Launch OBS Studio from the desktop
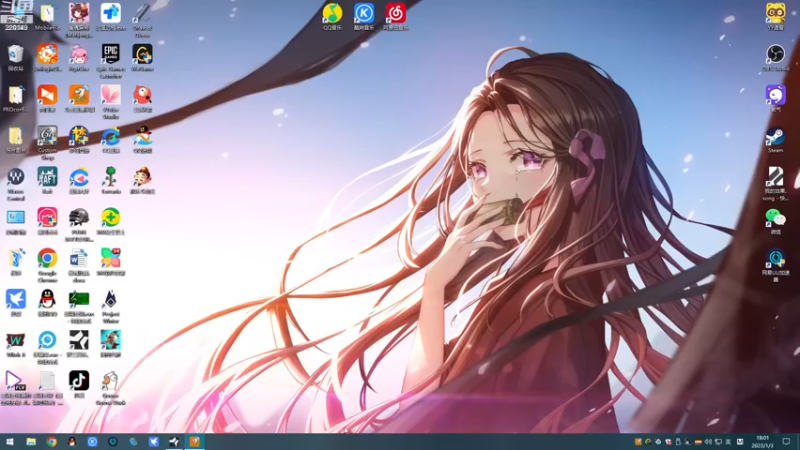 pyautogui.click(x=775, y=57)
